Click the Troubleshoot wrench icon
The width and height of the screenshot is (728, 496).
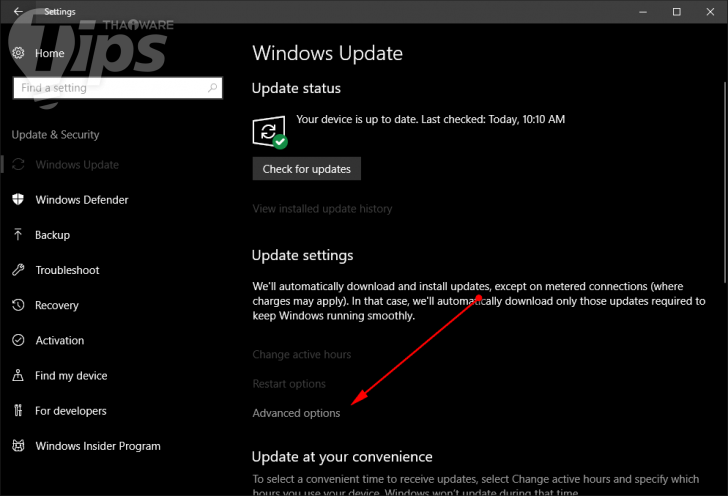(x=18, y=270)
